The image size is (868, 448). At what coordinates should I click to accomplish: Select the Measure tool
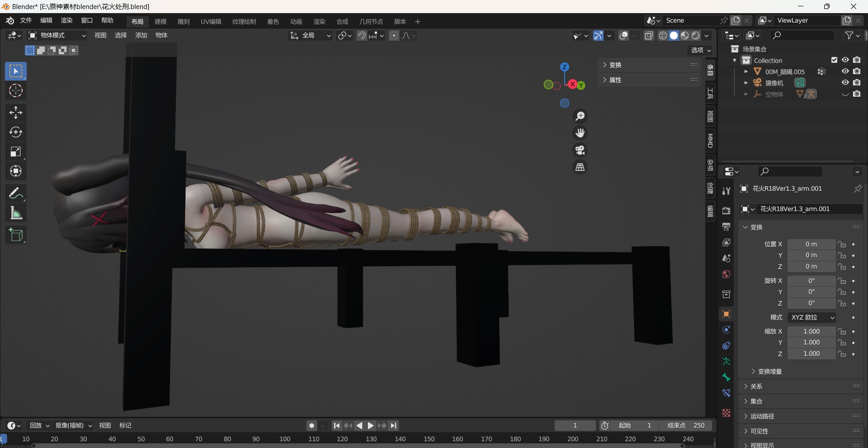click(16, 213)
